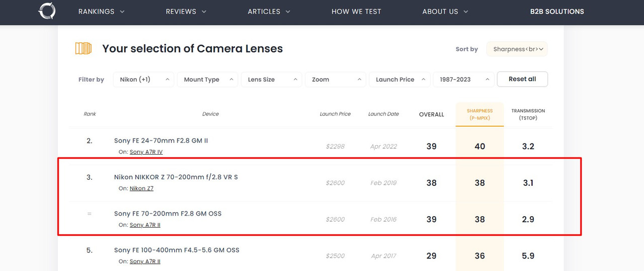
Task: Expand the Nikon (+1) brand filter
Action: click(143, 80)
